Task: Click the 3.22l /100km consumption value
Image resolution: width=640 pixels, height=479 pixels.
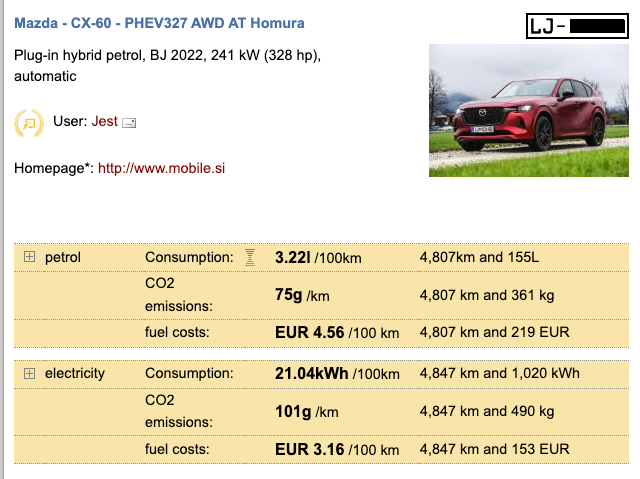Action: 318,257
